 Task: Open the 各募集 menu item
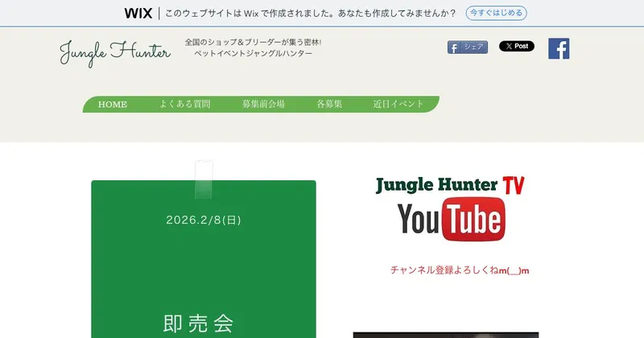pos(329,104)
